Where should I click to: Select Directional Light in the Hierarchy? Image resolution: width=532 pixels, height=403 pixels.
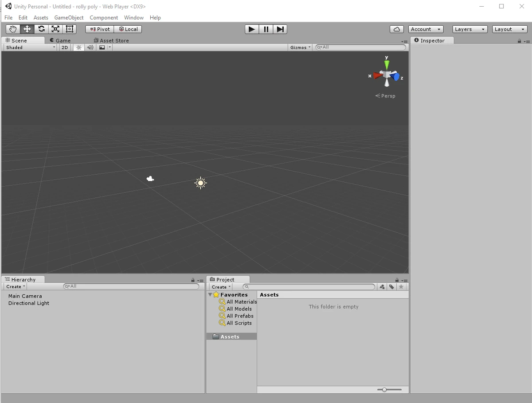28,303
